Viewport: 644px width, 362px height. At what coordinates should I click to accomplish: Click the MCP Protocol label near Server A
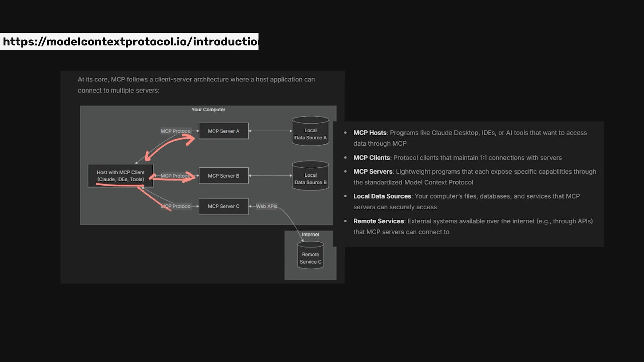tap(176, 131)
